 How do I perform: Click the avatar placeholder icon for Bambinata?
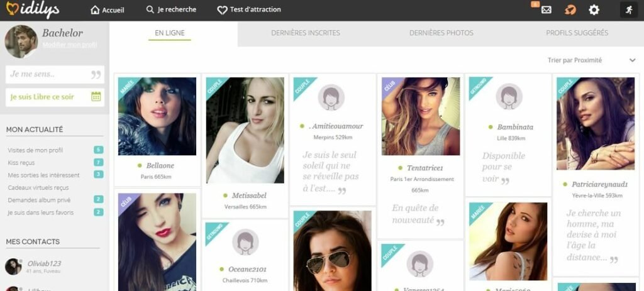point(509,97)
